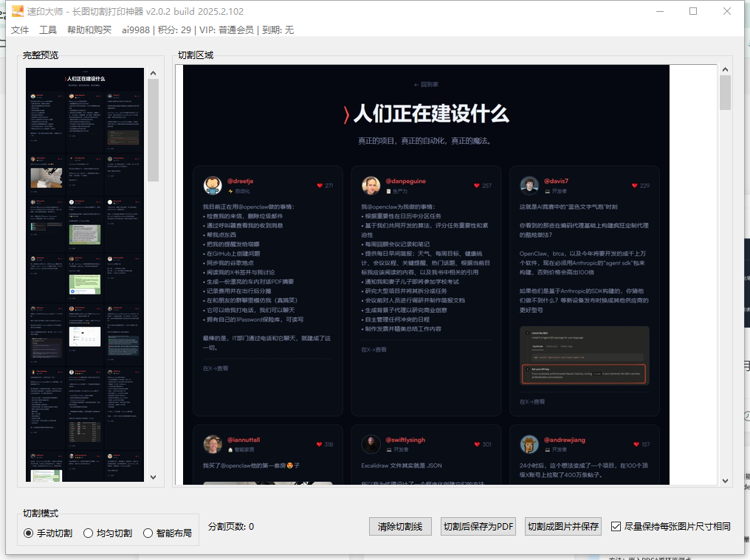This screenshot has height=560, width=750.
Task: Click down arrow of preview panel scrollbar
Action: click(x=153, y=477)
